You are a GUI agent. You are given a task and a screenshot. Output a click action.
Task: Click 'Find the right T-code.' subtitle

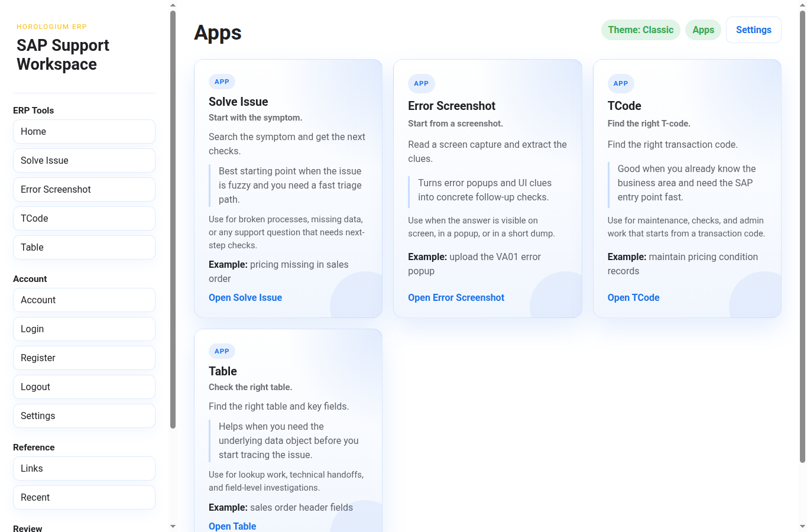[649, 124]
